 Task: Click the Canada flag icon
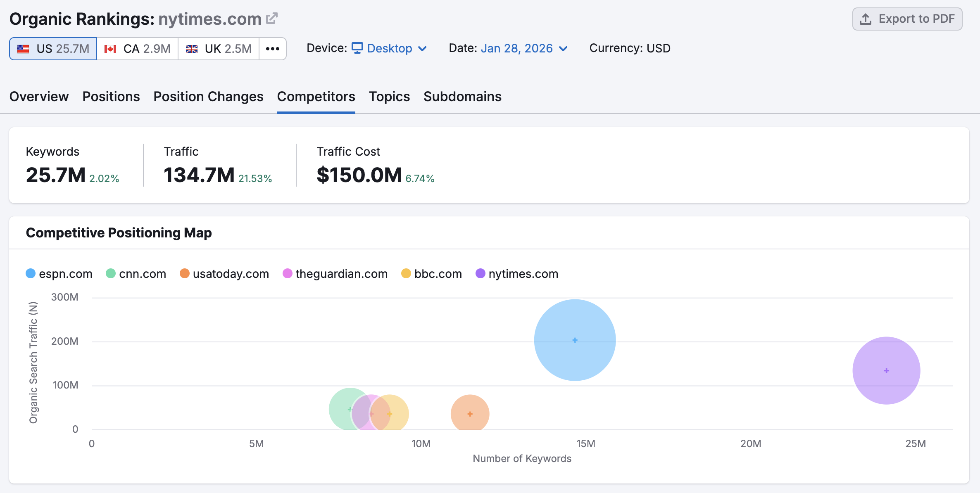pyautogui.click(x=110, y=48)
